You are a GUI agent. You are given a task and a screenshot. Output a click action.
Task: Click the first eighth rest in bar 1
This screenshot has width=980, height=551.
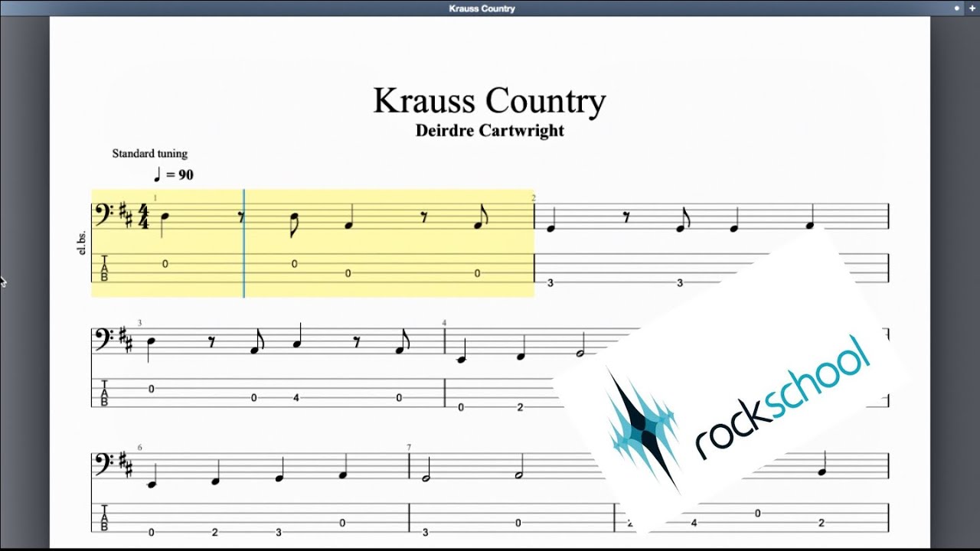pyautogui.click(x=241, y=218)
